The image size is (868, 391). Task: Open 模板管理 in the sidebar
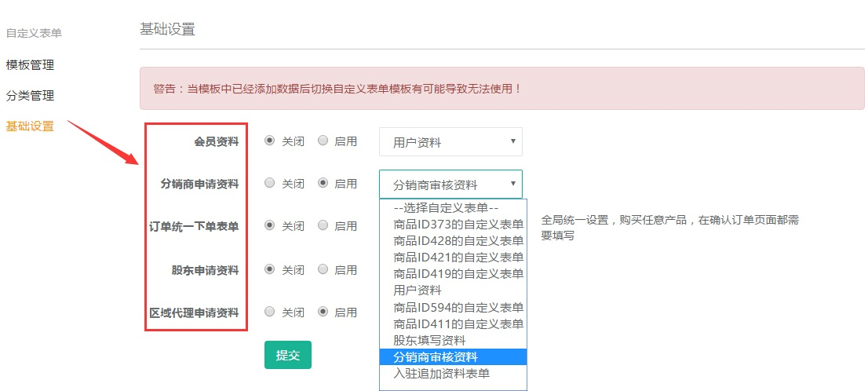click(x=30, y=65)
